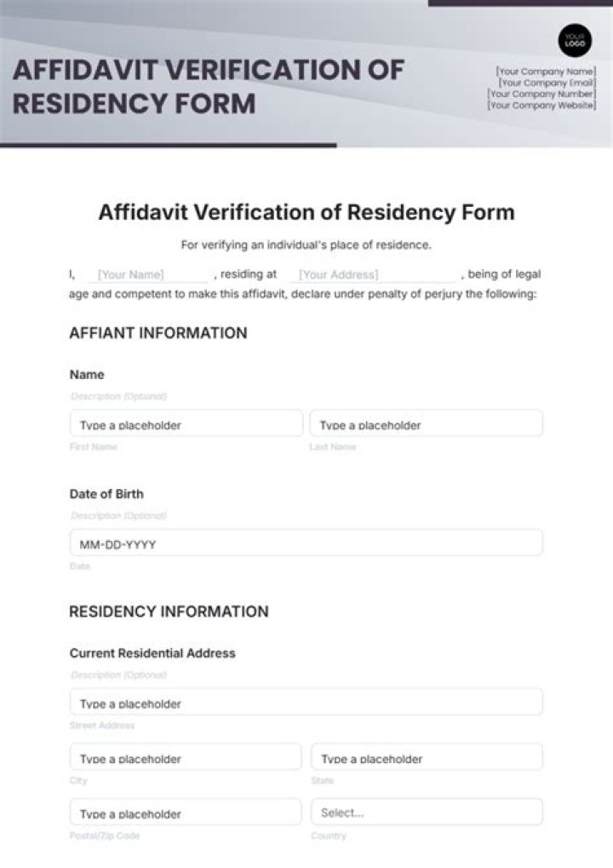Select the Last Name input box

[427, 423]
